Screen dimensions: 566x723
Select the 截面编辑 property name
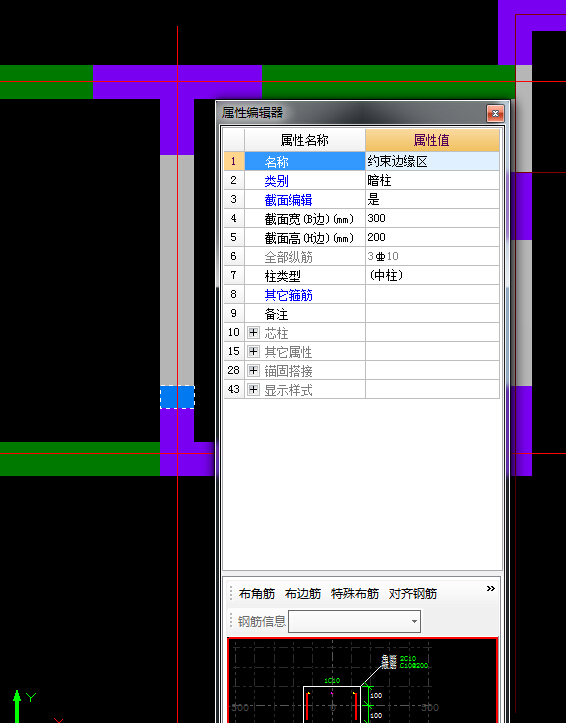click(289, 200)
